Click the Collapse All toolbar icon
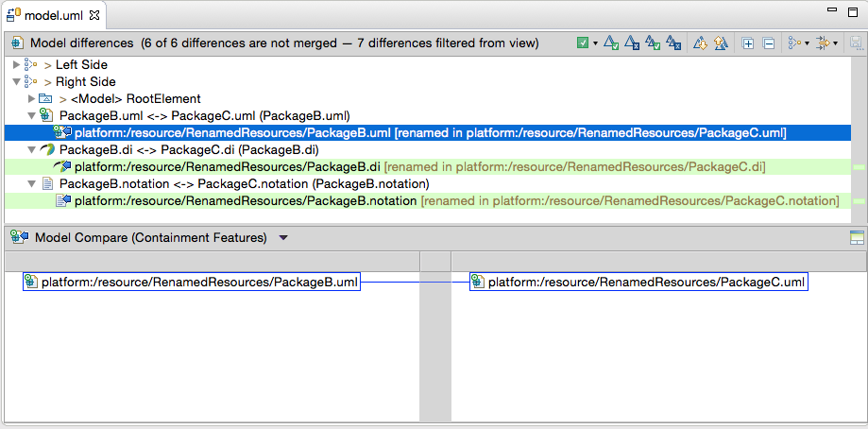The height and width of the screenshot is (429, 868). click(x=769, y=43)
